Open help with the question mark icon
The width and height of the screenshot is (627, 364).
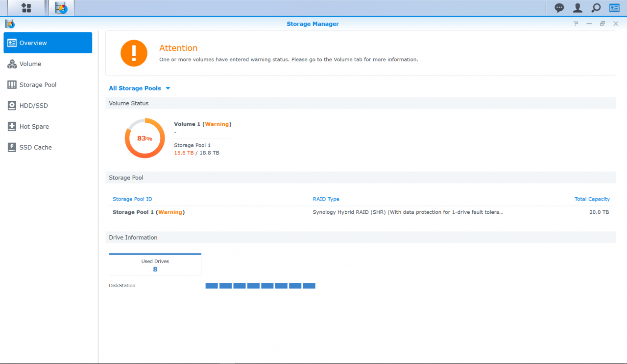pyautogui.click(x=576, y=23)
